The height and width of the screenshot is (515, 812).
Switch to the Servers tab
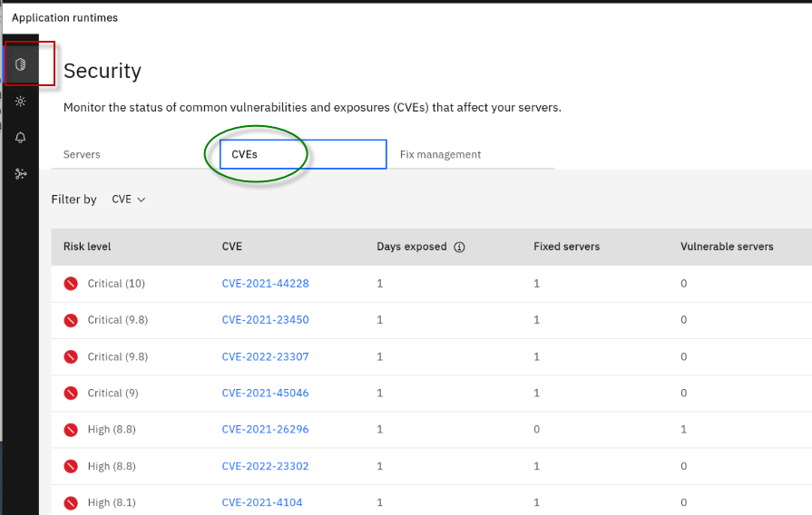(x=82, y=154)
